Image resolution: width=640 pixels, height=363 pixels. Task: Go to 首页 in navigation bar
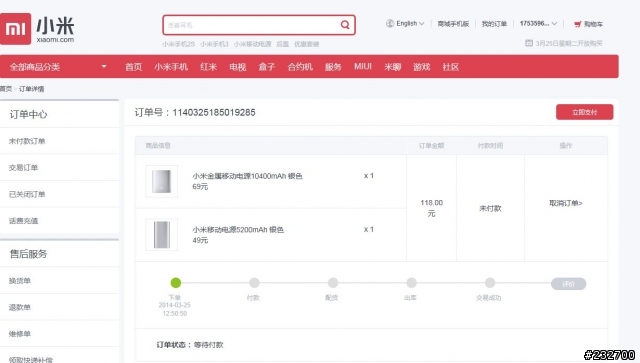133,67
